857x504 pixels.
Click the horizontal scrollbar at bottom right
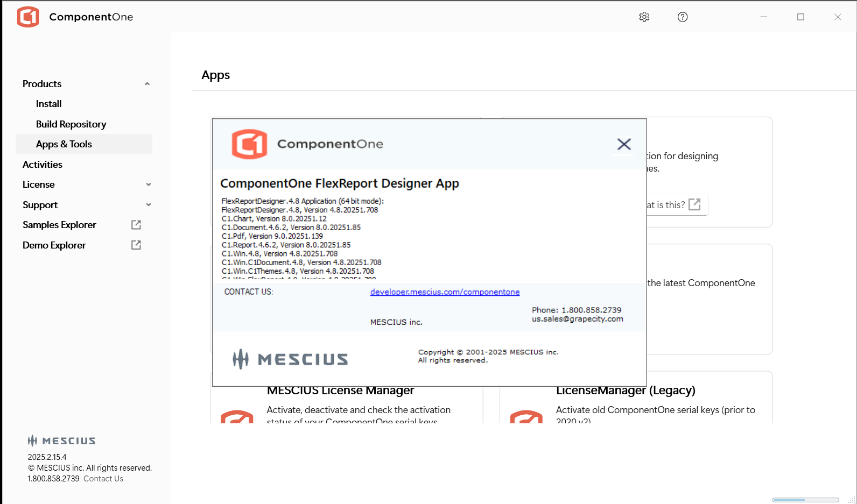point(805,500)
